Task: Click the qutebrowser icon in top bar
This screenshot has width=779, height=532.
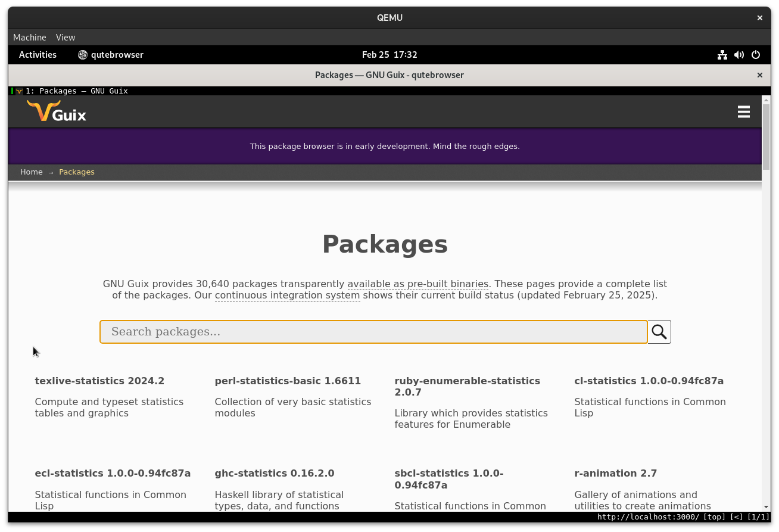Action: click(x=83, y=55)
